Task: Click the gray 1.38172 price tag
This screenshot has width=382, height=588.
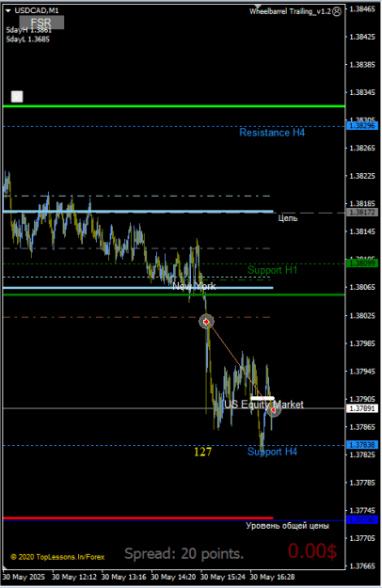Action: [x=362, y=213]
